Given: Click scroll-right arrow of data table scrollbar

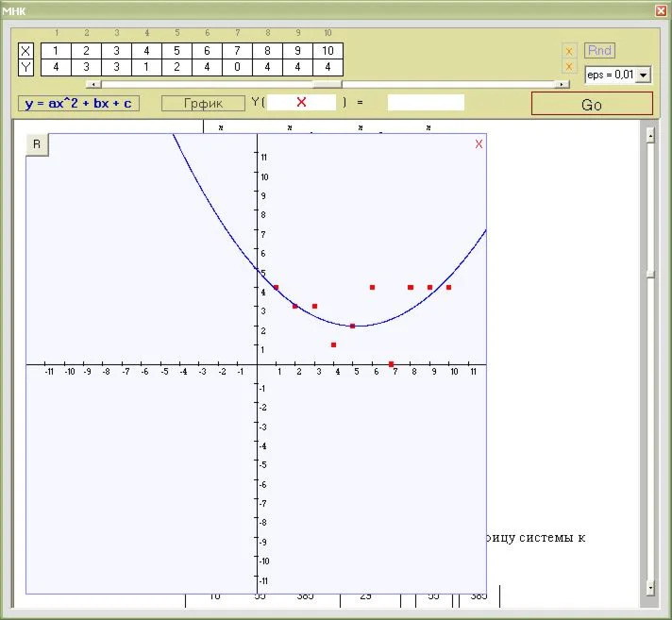Looking at the screenshot, I should [x=563, y=84].
